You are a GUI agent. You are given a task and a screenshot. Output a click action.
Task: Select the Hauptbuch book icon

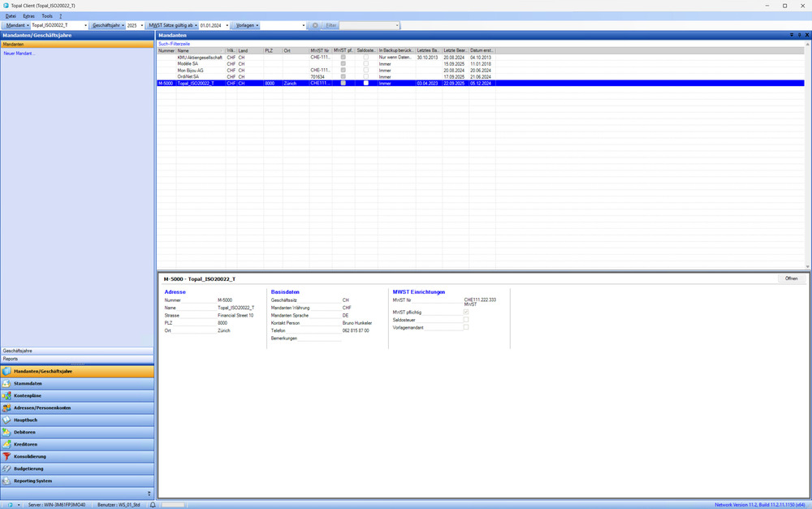(x=6, y=420)
